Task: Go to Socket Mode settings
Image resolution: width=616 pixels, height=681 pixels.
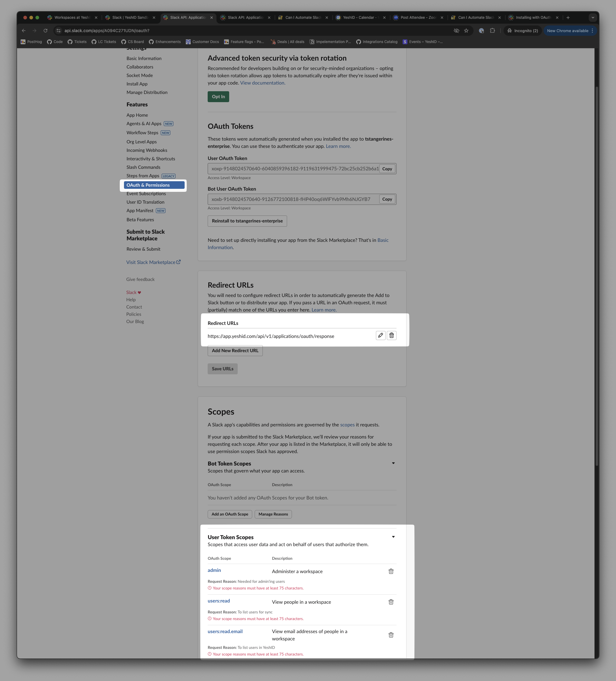Action: (x=139, y=75)
